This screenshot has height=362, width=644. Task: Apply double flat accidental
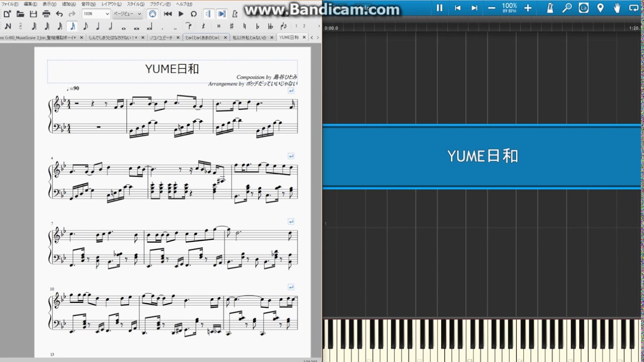click(270, 26)
